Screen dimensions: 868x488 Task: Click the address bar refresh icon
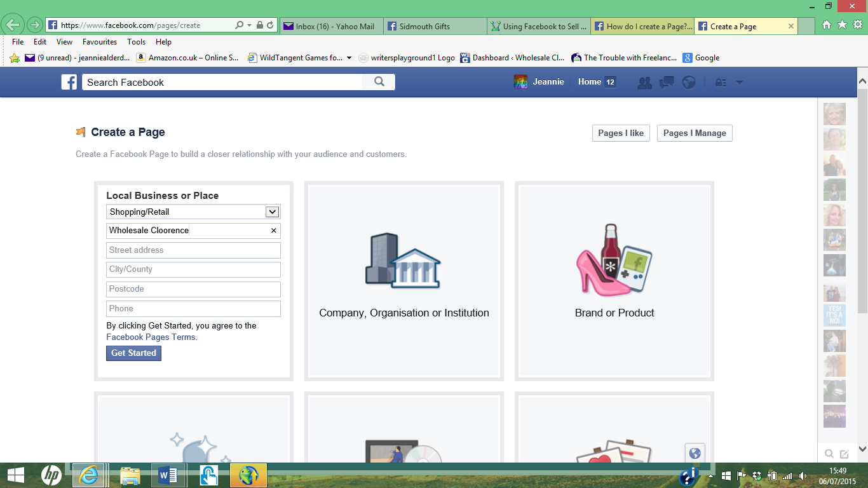tap(270, 25)
